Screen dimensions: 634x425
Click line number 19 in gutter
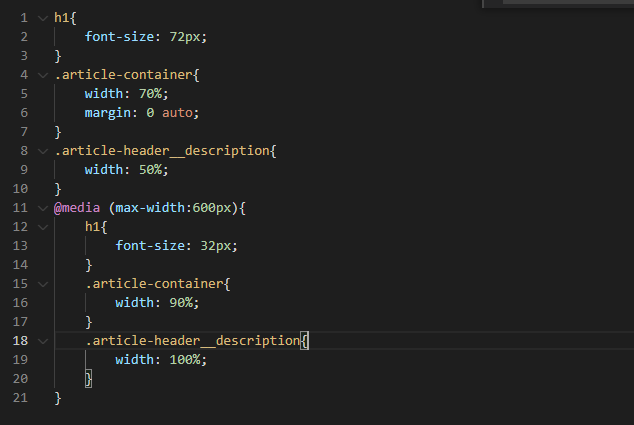point(20,360)
